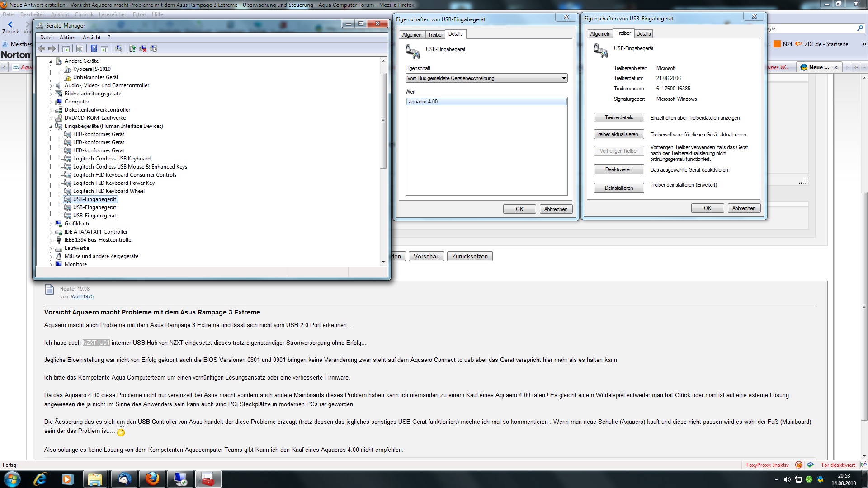
Task: Select Logitech Cordless USB Keyboard device
Action: pyautogui.click(x=112, y=159)
